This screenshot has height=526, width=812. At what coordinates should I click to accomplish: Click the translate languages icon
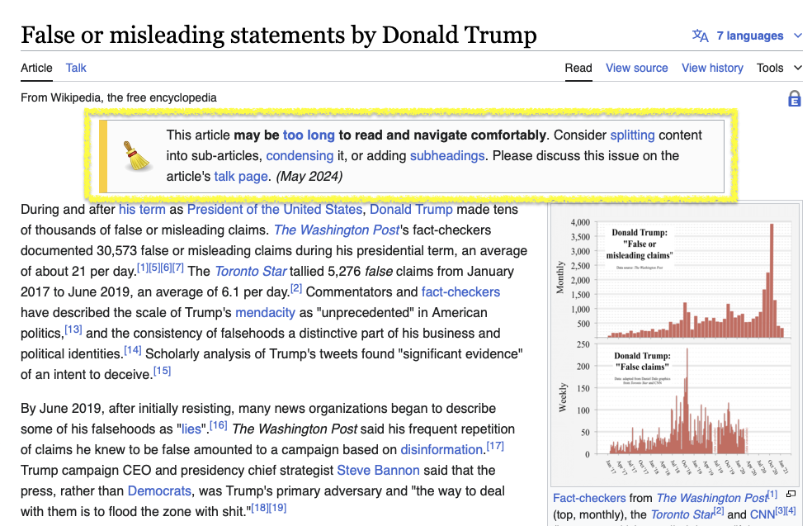pos(700,36)
